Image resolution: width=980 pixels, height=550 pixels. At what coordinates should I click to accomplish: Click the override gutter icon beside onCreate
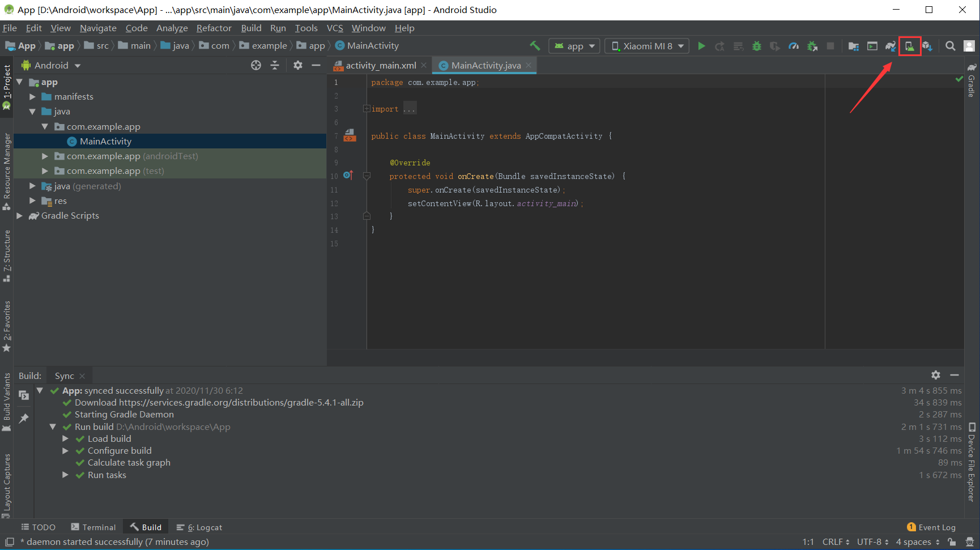[x=348, y=176]
